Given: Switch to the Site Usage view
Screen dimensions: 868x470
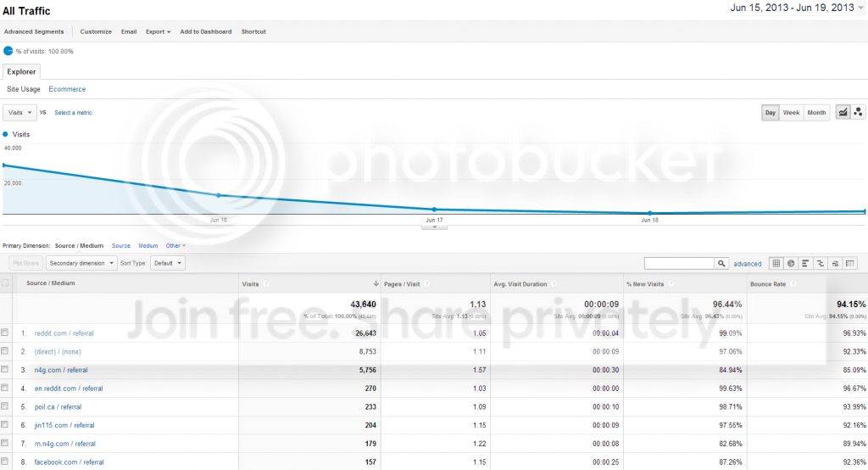Looking at the screenshot, I should coord(23,89).
